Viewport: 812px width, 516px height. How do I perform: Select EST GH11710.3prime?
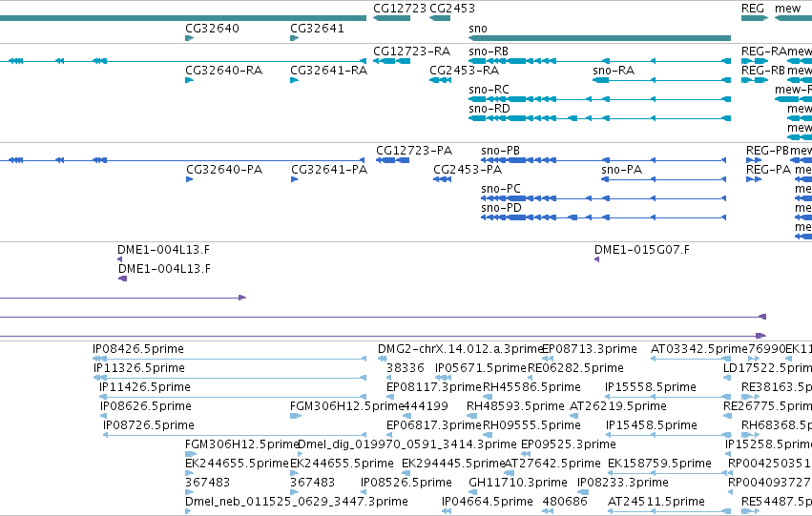(x=473, y=492)
